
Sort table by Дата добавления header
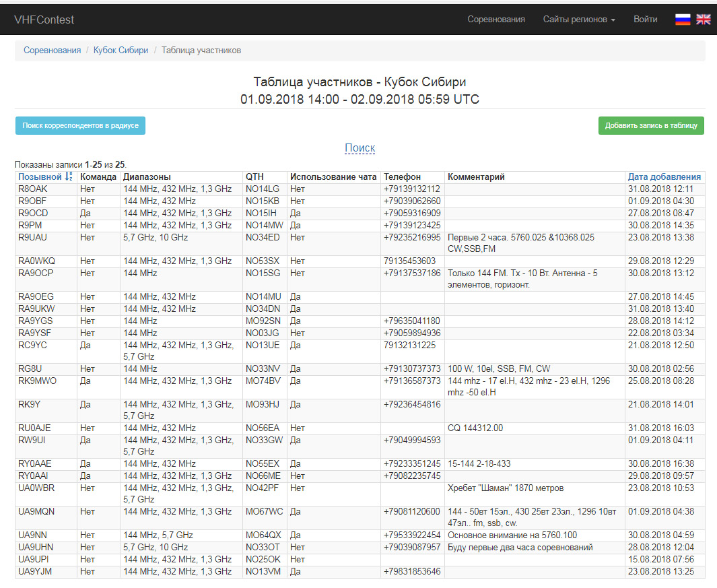pyautogui.click(x=664, y=177)
